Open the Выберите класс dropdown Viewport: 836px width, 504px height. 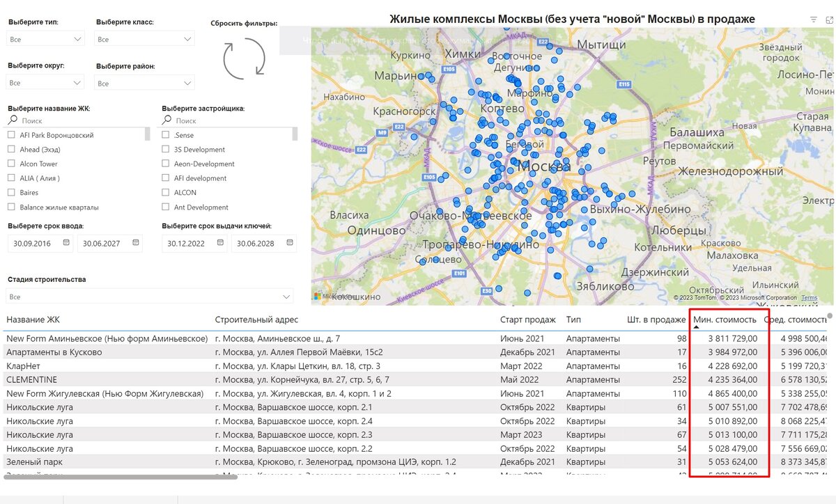tap(145, 39)
